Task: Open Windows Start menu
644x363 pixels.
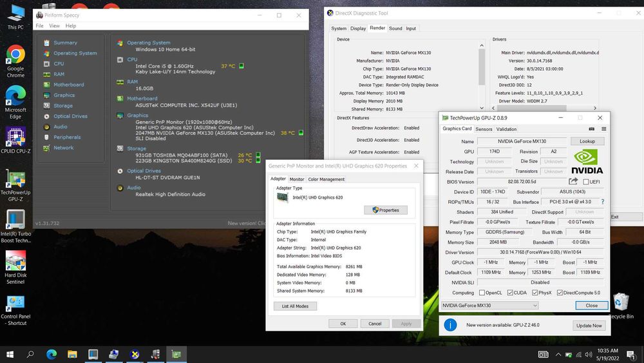Action: (x=10, y=354)
